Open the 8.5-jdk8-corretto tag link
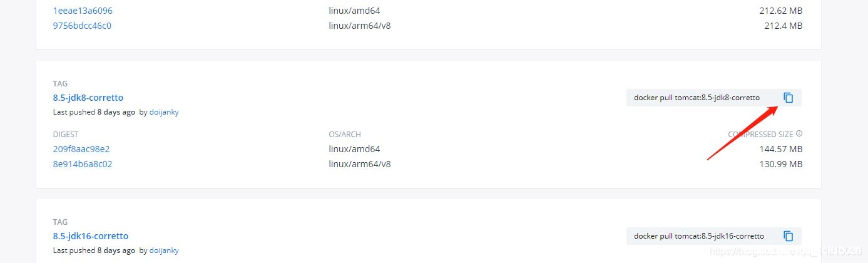 88,98
